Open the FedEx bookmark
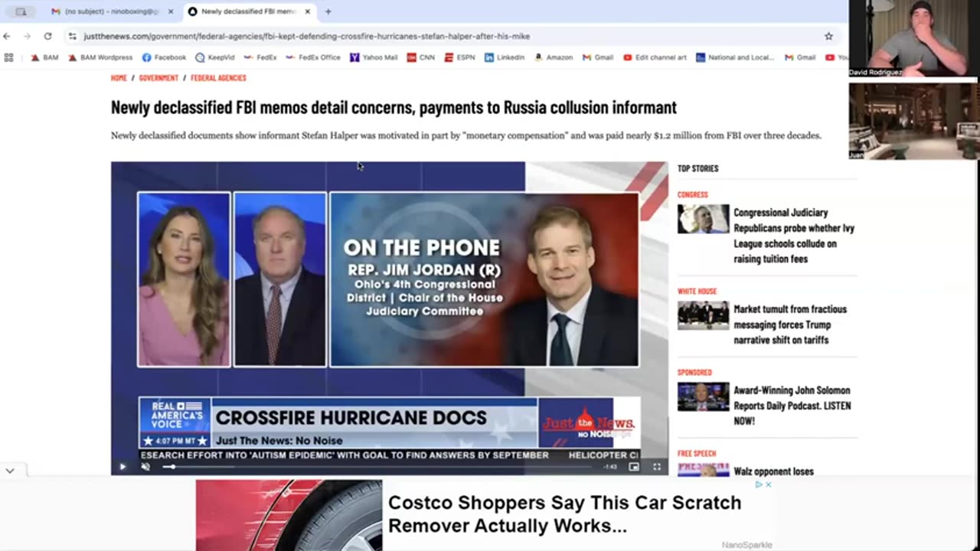Viewport: 980px width, 551px height. (x=260, y=57)
